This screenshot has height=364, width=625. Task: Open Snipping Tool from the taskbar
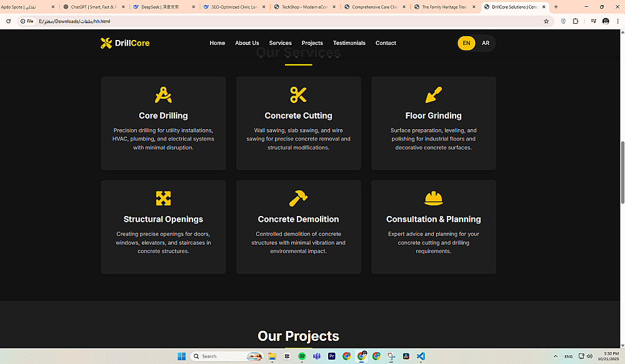coord(391,356)
